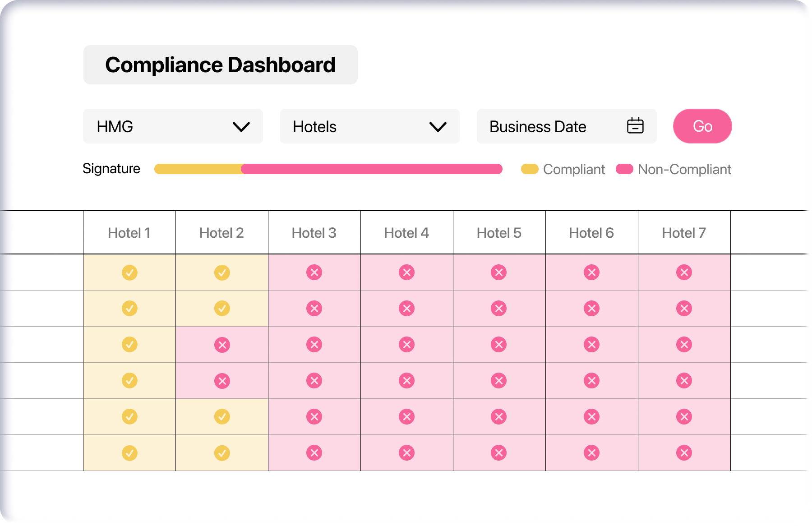This screenshot has width=812, height=526.
Task: Click the non-compliant X for Hotel 7, first row
Action: pos(684,272)
